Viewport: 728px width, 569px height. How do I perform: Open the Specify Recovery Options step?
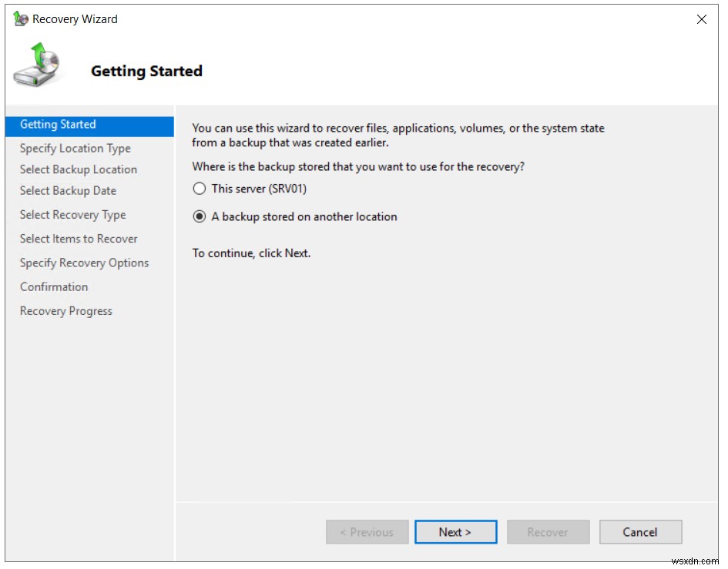(84, 263)
